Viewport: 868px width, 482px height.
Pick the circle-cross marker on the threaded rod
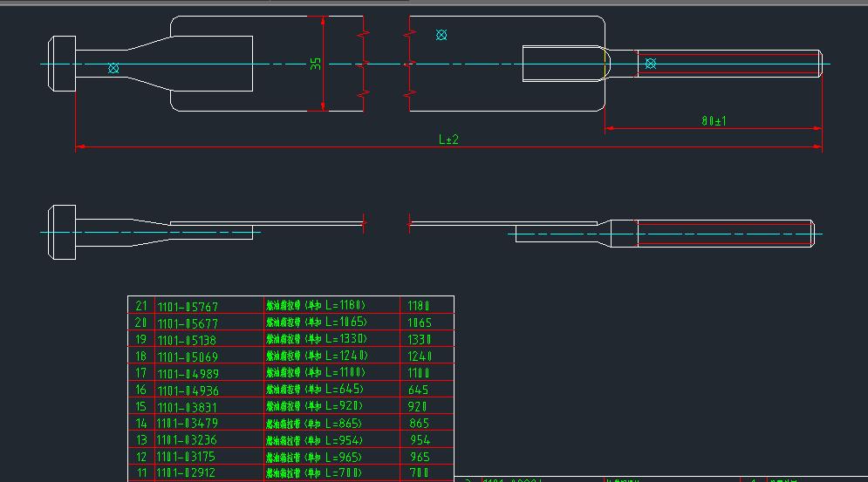coord(650,64)
